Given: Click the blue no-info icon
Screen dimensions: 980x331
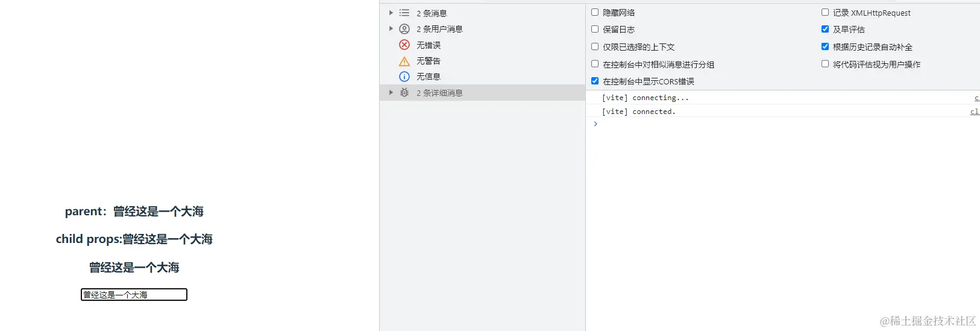Looking at the screenshot, I should coord(404,77).
